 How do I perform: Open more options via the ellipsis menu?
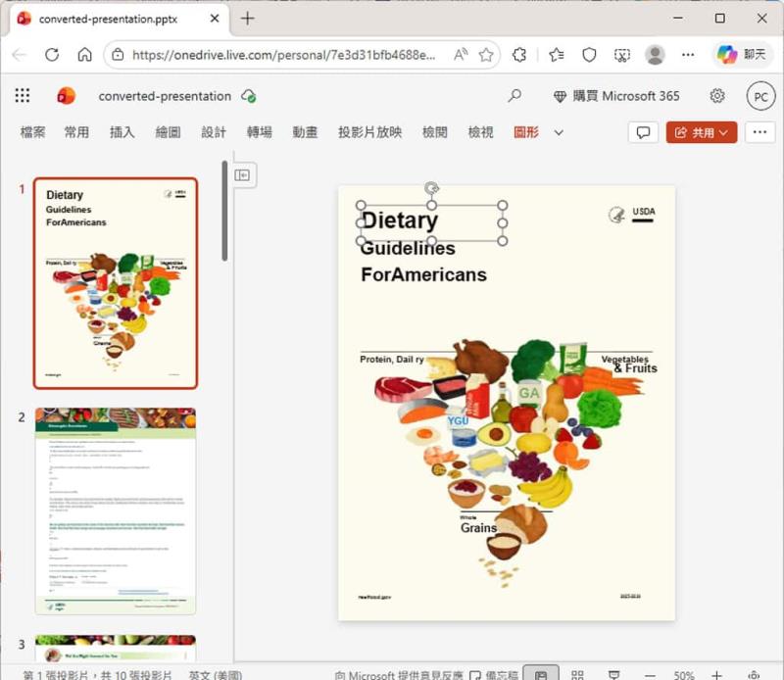pyautogui.click(x=761, y=131)
